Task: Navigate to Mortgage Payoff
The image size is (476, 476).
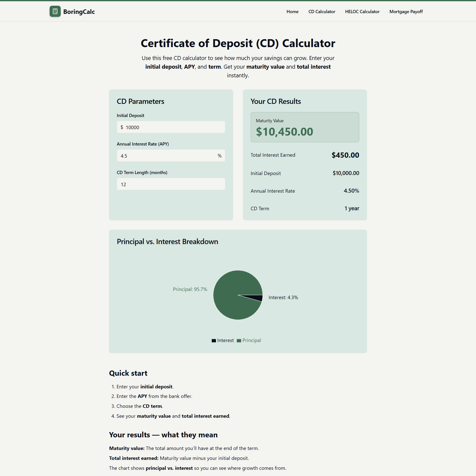Action: 406,12
